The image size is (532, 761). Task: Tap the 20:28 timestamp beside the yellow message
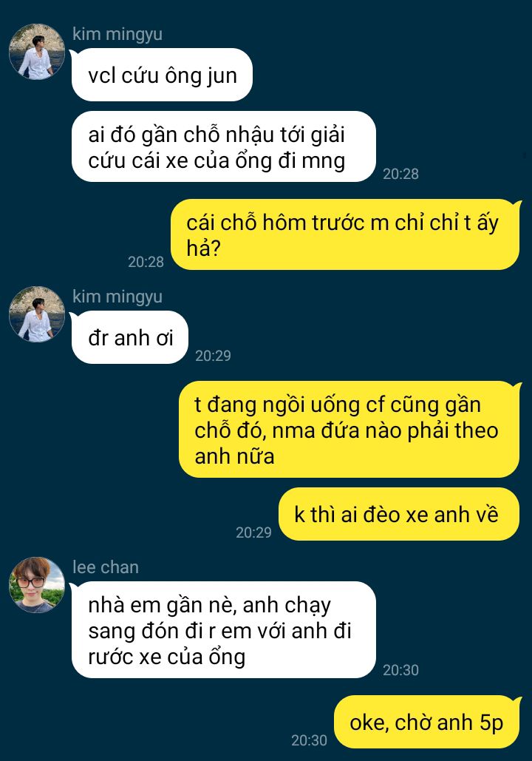(x=146, y=262)
